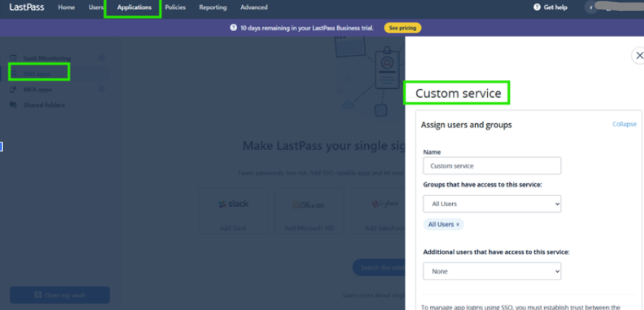Image resolution: width=644 pixels, height=310 pixels.
Task: Remove the All Users tag chip
Action: click(458, 224)
